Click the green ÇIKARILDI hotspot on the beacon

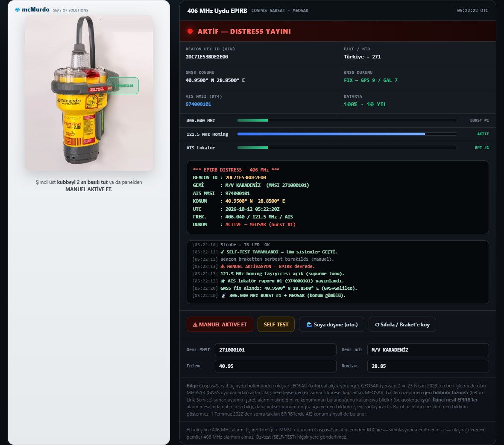123,86
